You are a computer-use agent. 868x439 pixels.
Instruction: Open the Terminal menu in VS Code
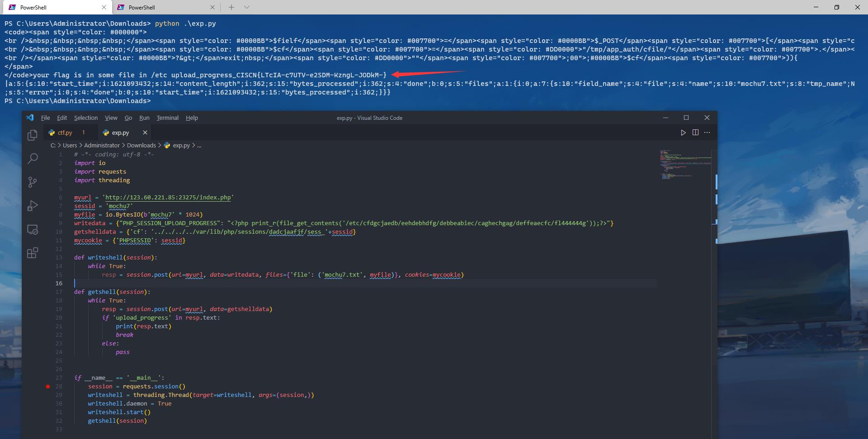click(167, 118)
